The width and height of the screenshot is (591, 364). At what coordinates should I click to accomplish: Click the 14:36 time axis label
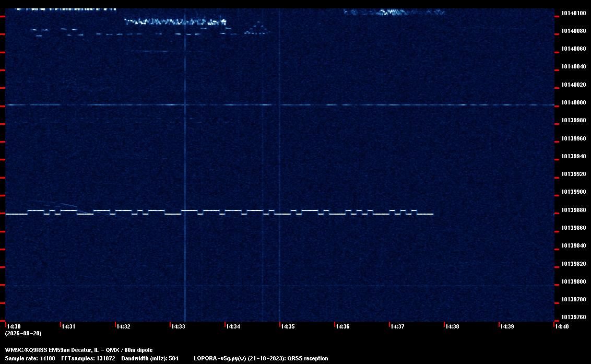[342, 326]
